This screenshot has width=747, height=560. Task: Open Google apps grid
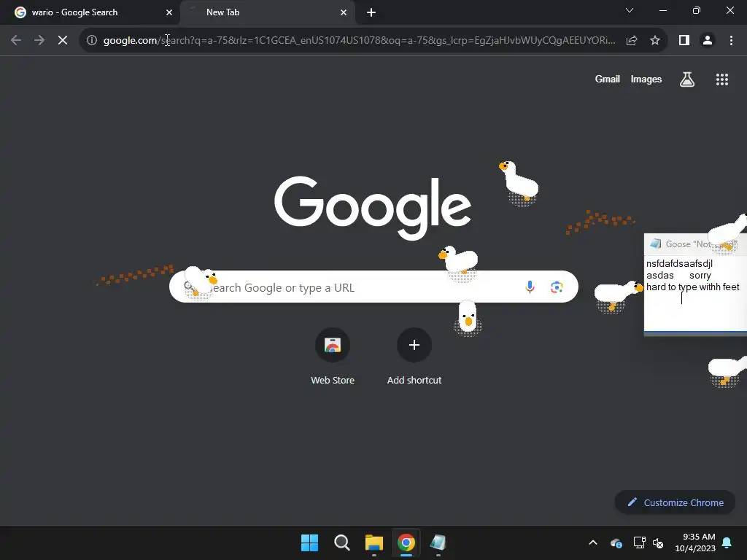pyautogui.click(x=722, y=79)
